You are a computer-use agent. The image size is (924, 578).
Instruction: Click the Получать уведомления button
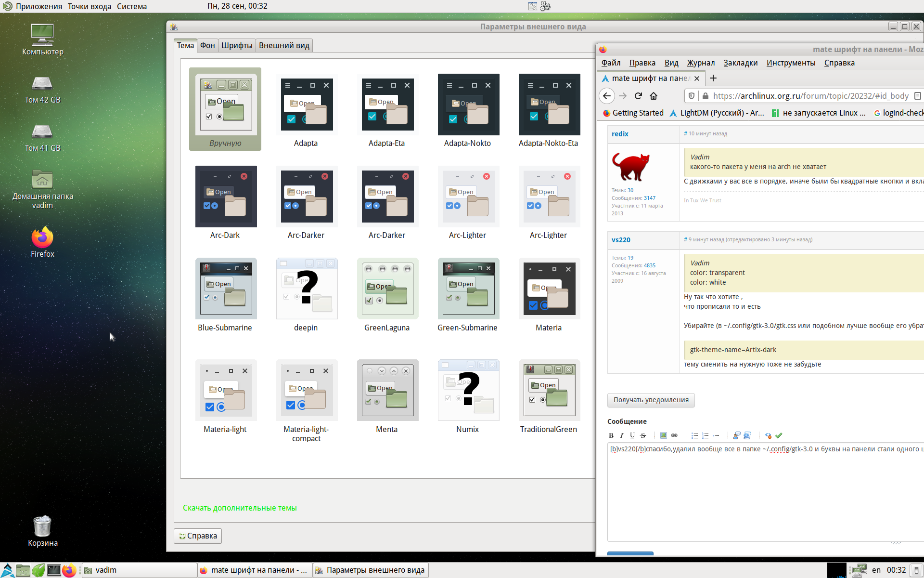coord(651,400)
